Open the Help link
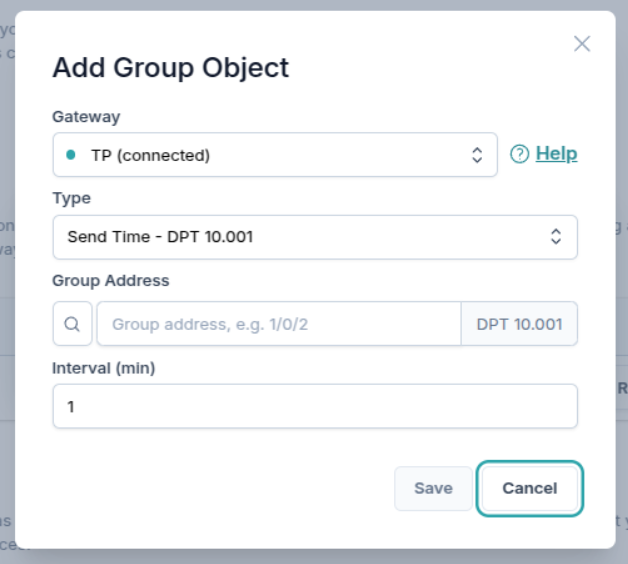 click(x=556, y=154)
